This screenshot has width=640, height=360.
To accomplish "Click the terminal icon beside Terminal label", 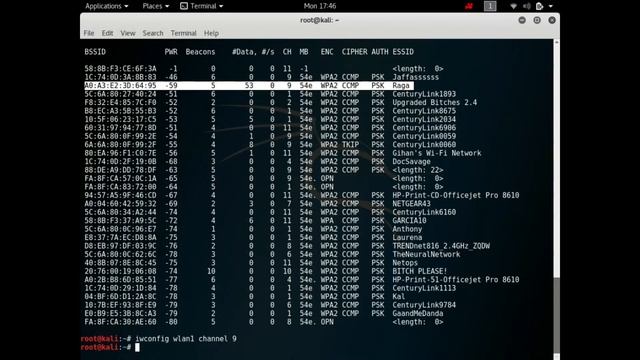I will click(184, 6).
